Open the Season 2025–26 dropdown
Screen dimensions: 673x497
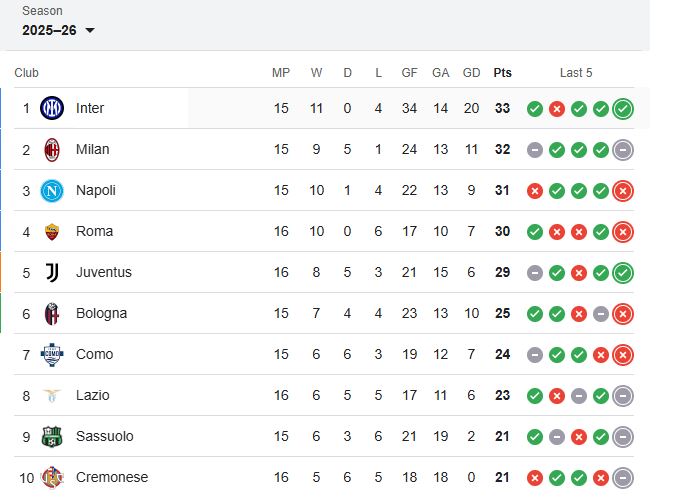(x=58, y=30)
